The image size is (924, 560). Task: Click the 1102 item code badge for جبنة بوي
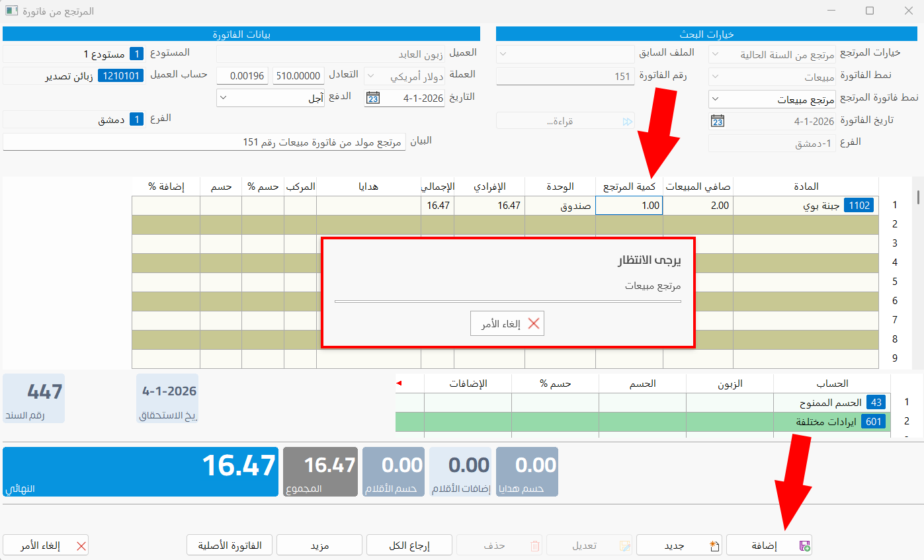(x=858, y=205)
